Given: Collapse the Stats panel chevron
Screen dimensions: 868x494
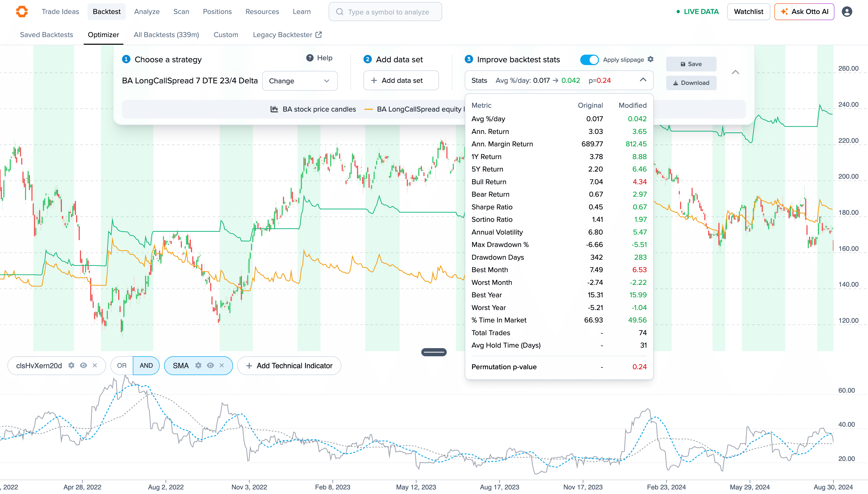Looking at the screenshot, I should (x=643, y=80).
